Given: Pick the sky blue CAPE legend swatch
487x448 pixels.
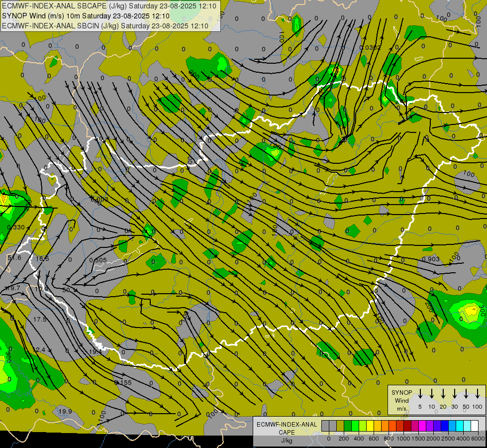Looking at the screenshot, I should [452, 426].
